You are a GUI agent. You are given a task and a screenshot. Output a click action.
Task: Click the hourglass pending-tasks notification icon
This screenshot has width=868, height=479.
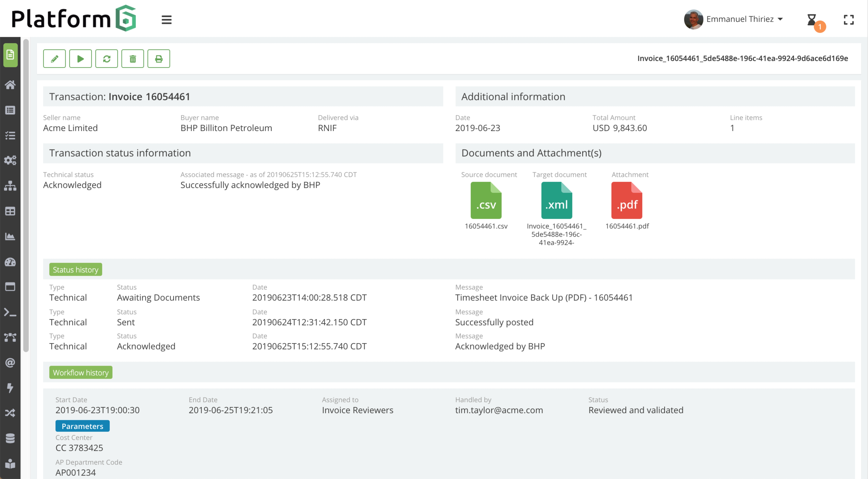coord(812,20)
